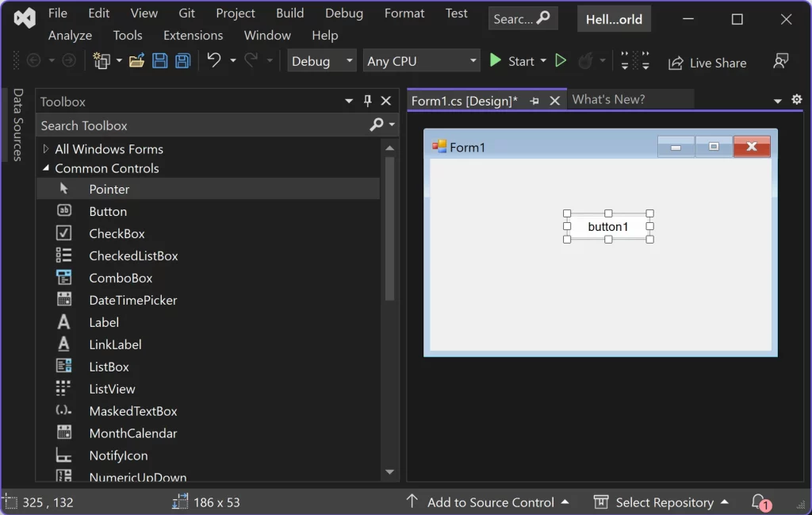812x515 pixels.
Task: Switch to the What's New? tab
Action: [x=608, y=99]
